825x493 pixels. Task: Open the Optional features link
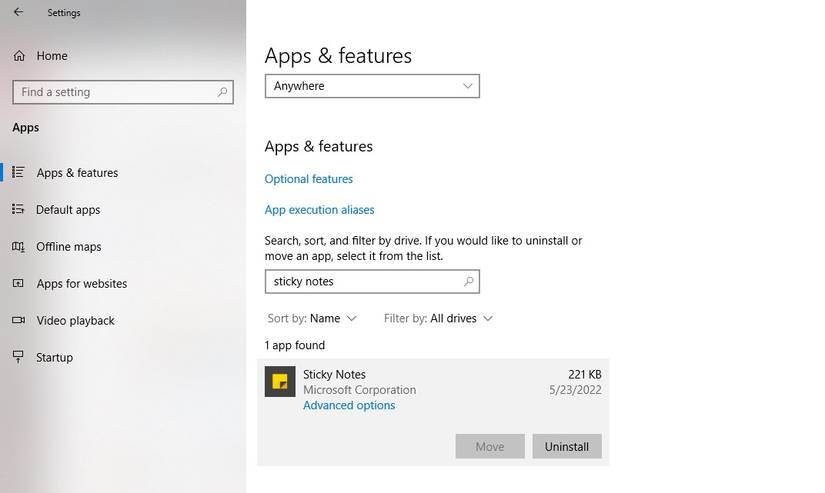click(308, 179)
